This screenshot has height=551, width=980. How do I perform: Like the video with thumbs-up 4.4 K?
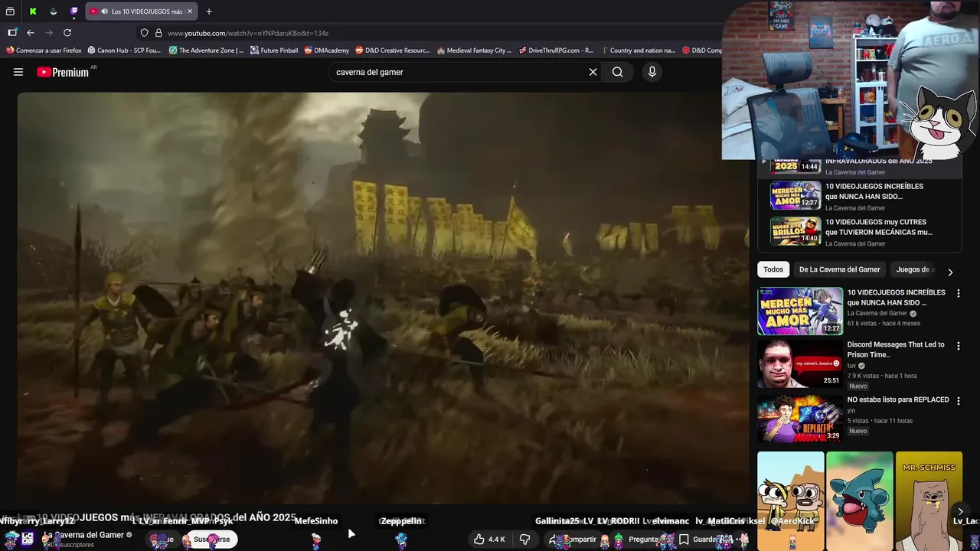pos(488,540)
